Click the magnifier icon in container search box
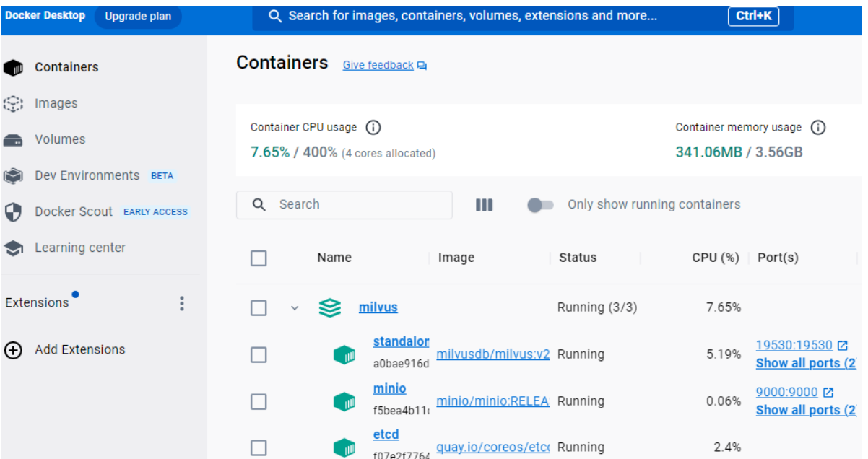The height and width of the screenshot is (459, 868). pyautogui.click(x=260, y=205)
